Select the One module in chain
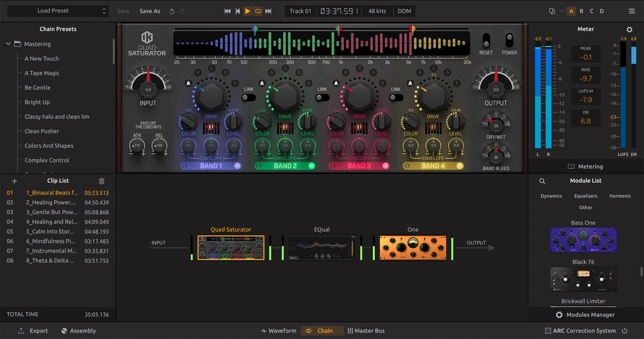 (413, 247)
